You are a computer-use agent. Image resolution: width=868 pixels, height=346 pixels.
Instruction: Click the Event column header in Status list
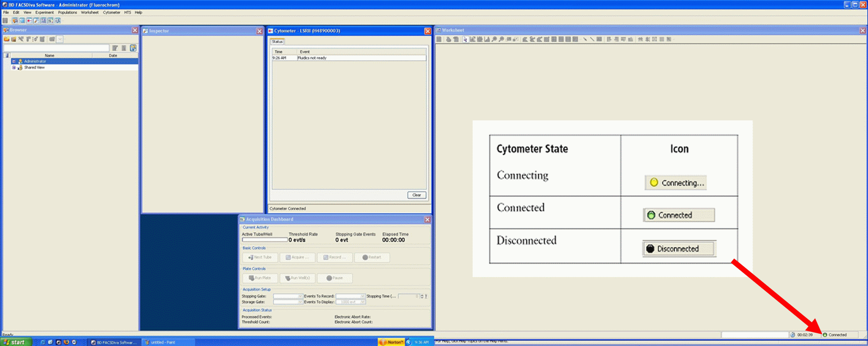click(362, 51)
